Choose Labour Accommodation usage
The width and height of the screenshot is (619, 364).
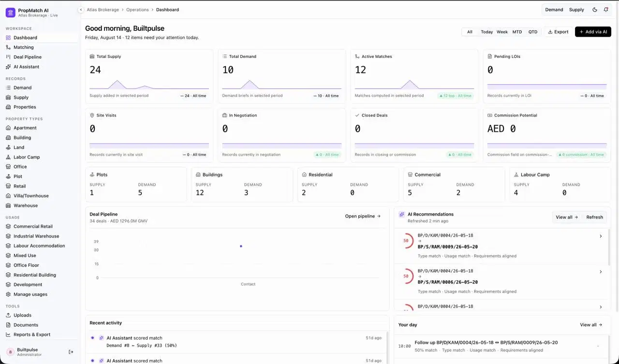(x=40, y=246)
